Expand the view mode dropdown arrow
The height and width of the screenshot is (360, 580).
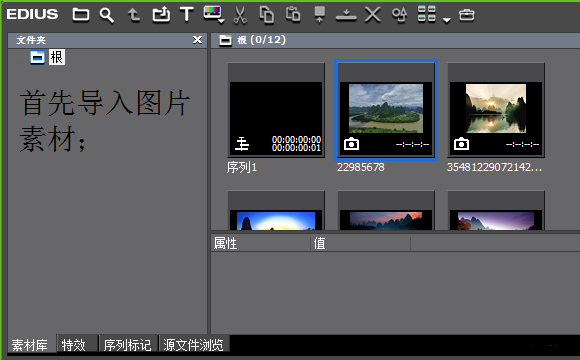tap(446, 20)
